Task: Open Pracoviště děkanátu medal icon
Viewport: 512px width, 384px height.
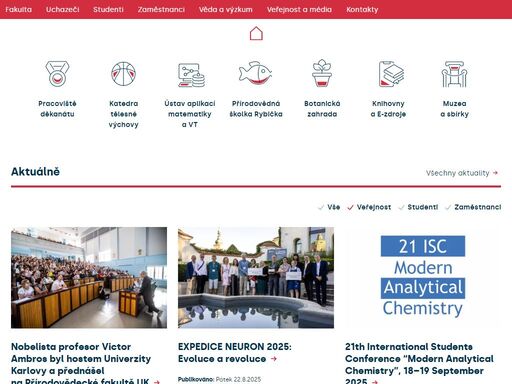Action: point(57,74)
